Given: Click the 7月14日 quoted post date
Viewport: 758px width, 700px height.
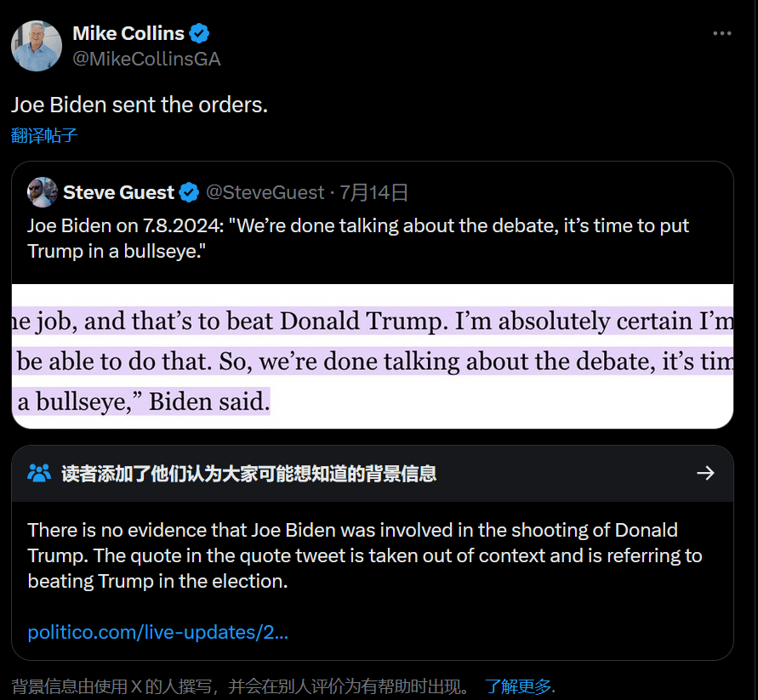Looking at the screenshot, I should 374,193.
